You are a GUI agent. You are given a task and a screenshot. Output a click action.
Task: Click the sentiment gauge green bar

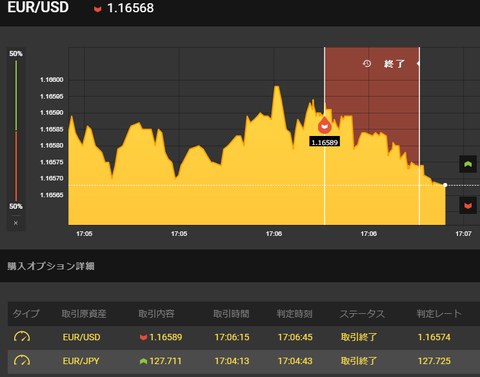coord(16,95)
